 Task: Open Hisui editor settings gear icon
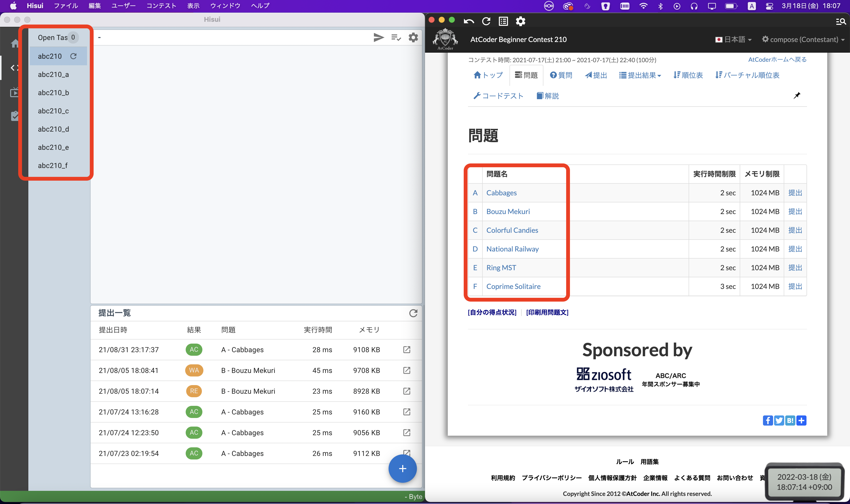[x=413, y=37]
